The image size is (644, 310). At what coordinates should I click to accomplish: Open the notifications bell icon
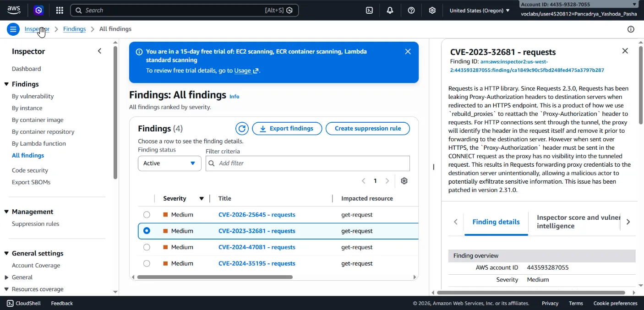(x=390, y=10)
